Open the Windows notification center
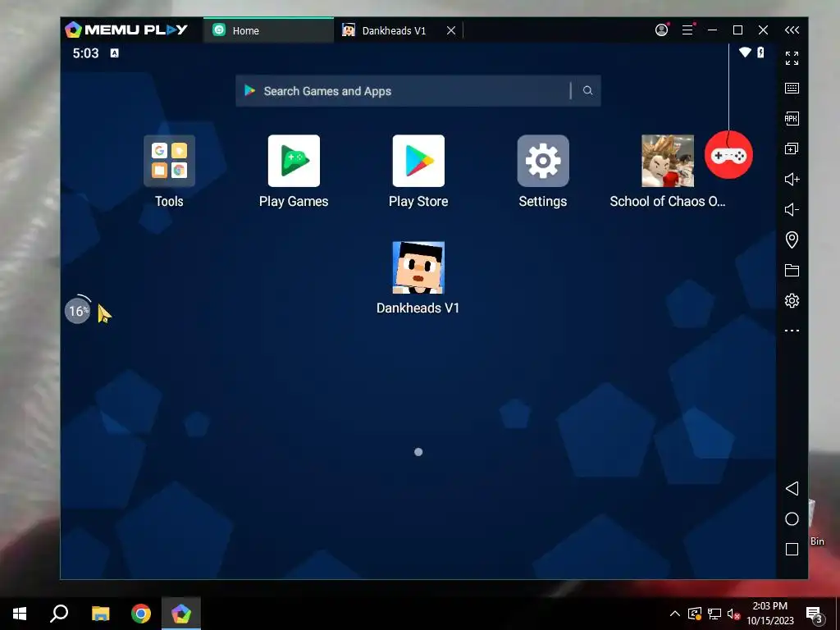The width and height of the screenshot is (840, 630). [x=815, y=614]
